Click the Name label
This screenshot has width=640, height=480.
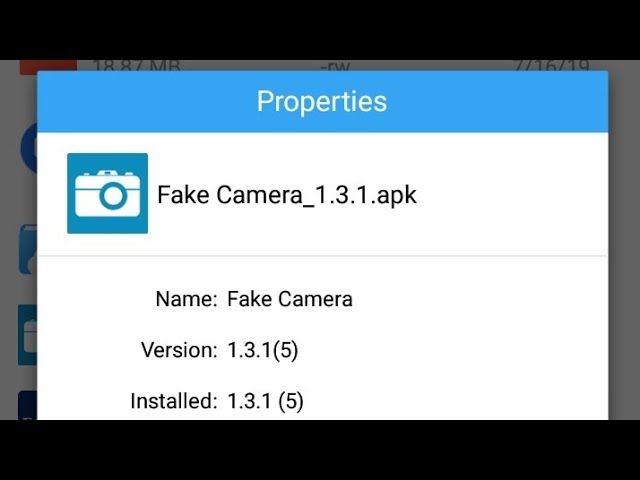point(186,299)
